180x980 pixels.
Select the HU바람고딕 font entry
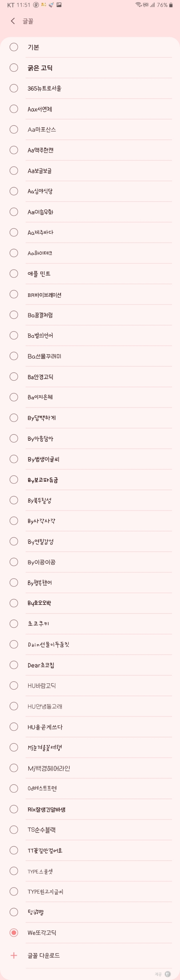pyautogui.click(x=41, y=685)
